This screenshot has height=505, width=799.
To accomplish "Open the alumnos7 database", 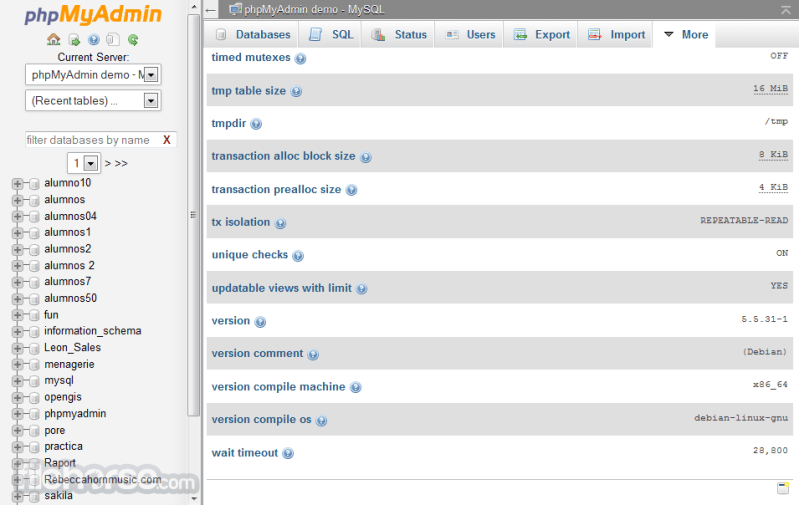I will pos(67,281).
